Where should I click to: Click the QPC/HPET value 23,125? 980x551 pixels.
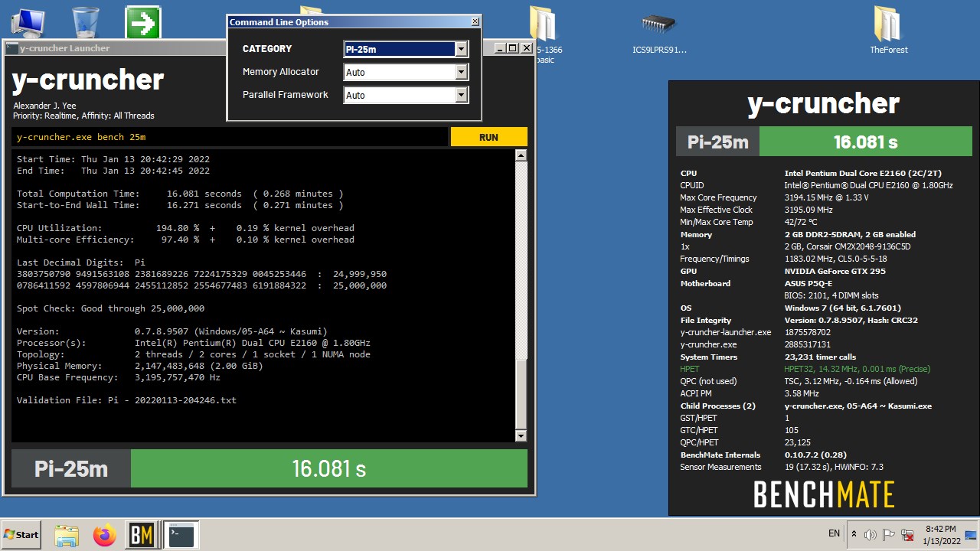click(797, 442)
